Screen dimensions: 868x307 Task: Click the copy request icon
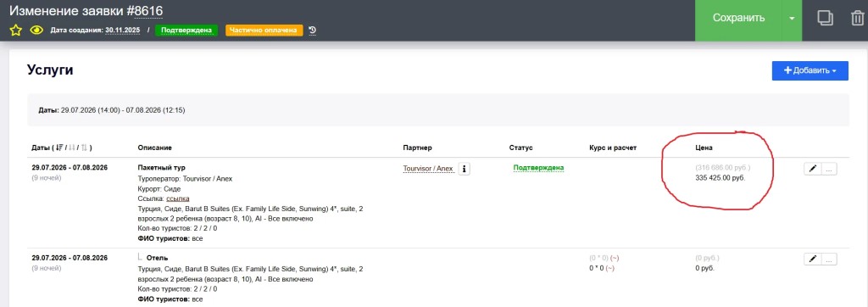point(826,19)
